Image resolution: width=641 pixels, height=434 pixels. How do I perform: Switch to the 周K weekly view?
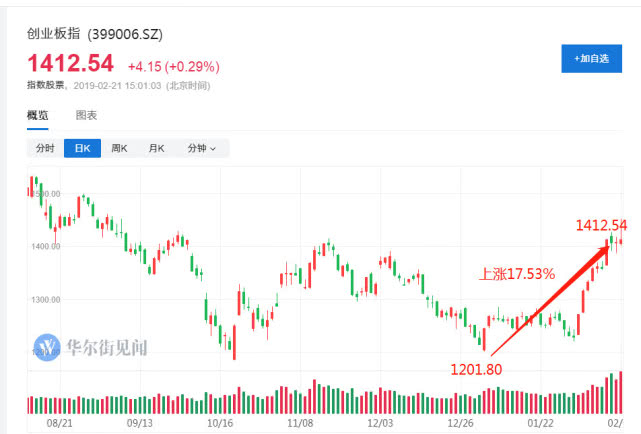pyautogui.click(x=119, y=148)
